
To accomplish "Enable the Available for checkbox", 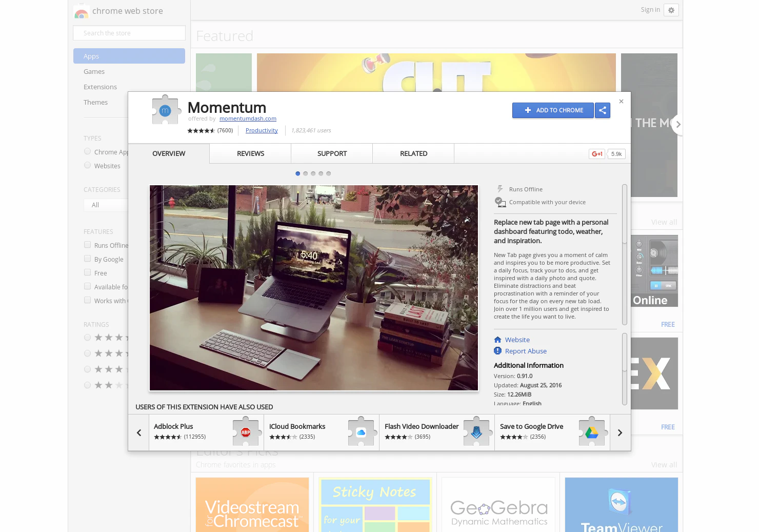I will tap(87, 286).
